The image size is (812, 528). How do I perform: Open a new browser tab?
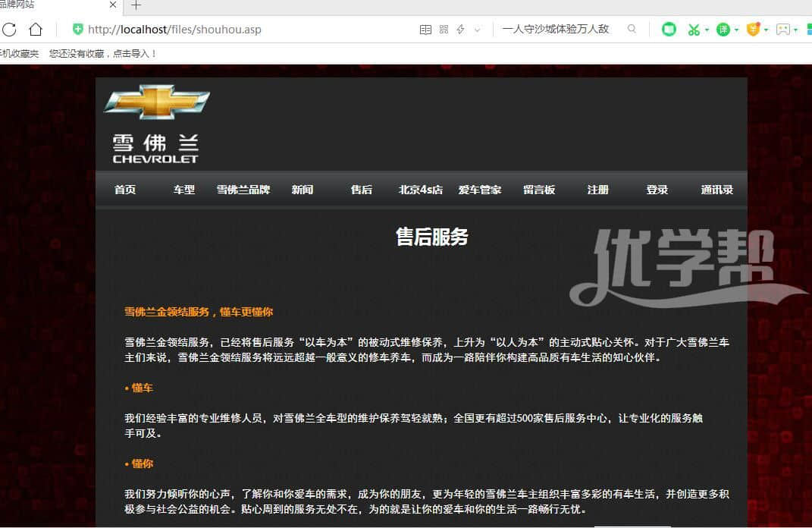(136, 5)
